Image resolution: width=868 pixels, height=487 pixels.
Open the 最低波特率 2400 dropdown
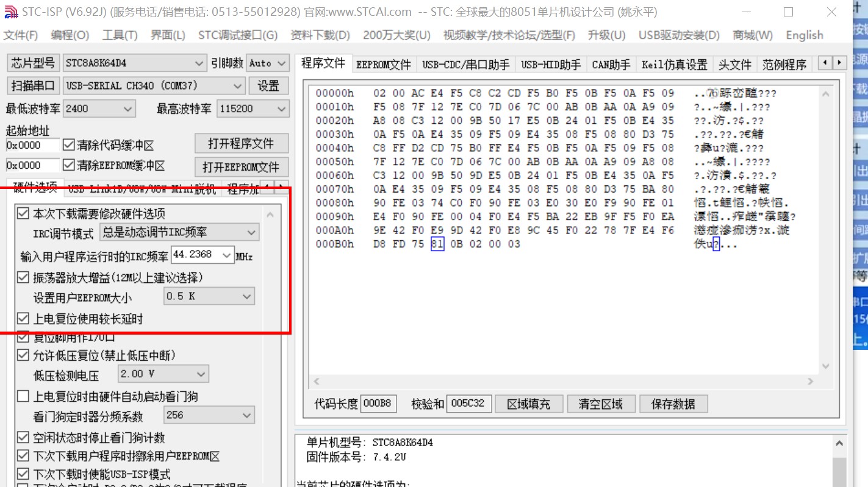99,108
